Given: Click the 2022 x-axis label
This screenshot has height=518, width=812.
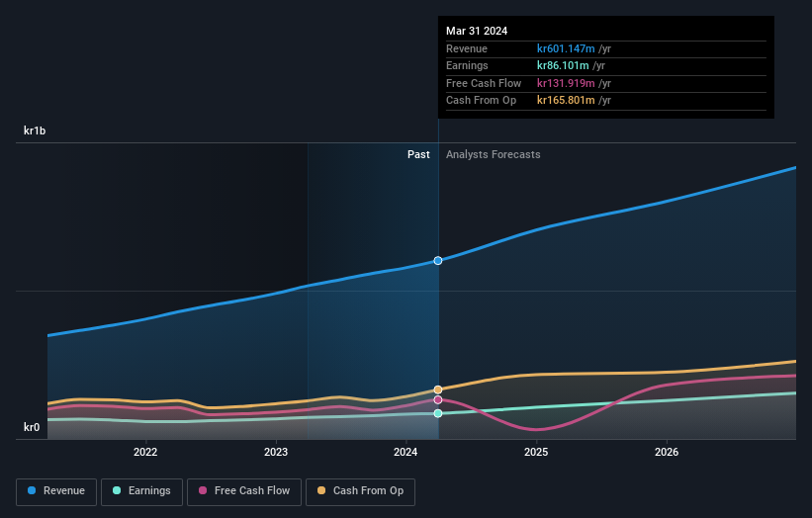Looking at the screenshot, I should coord(145,453).
